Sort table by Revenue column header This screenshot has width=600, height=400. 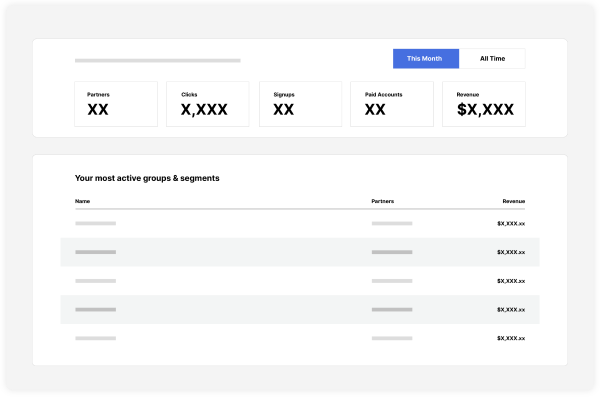point(514,201)
